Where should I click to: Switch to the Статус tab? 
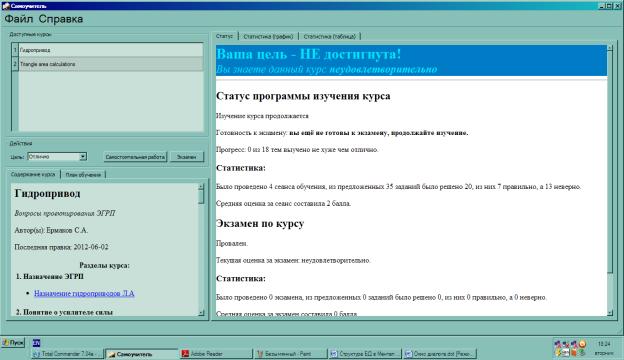click(224, 36)
